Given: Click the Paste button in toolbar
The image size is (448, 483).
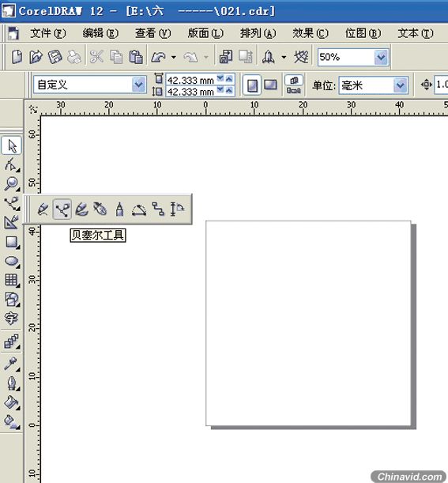Looking at the screenshot, I should pyautogui.click(x=135, y=57).
